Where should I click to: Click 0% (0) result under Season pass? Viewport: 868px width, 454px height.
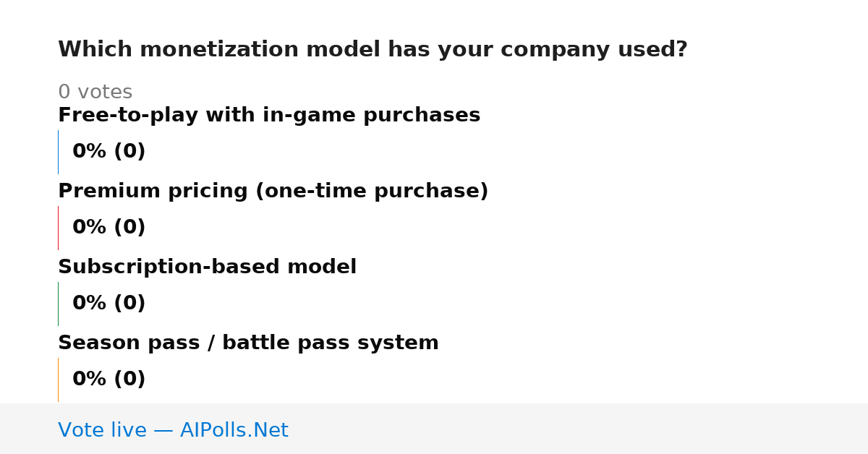click(109, 380)
